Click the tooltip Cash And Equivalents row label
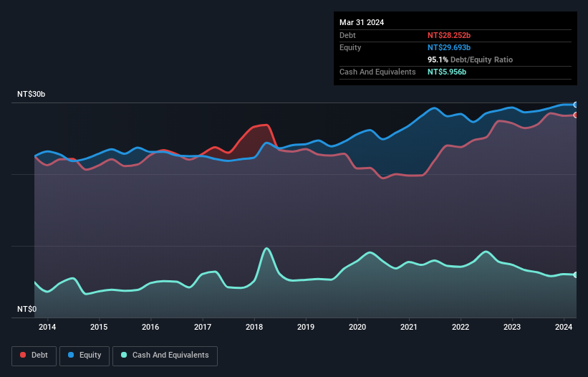This screenshot has height=377, width=588. tap(377, 72)
